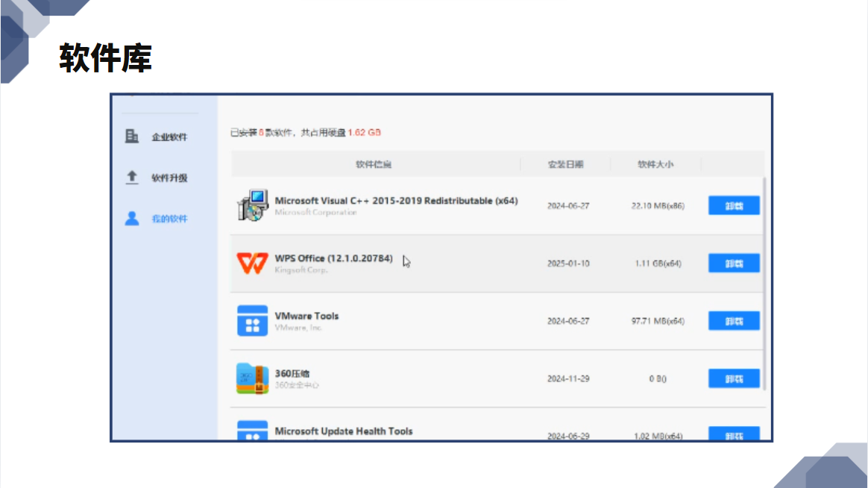The height and width of the screenshot is (488, 868).
Task: Click the 企业软件 building icon
Action: pyautogui.click(x=132, y=136)
